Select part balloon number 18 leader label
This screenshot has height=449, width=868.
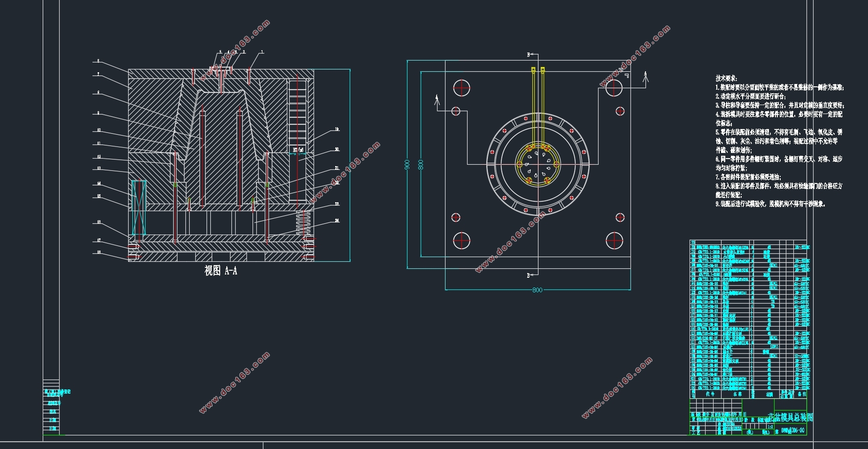click(x=99, y=252)
